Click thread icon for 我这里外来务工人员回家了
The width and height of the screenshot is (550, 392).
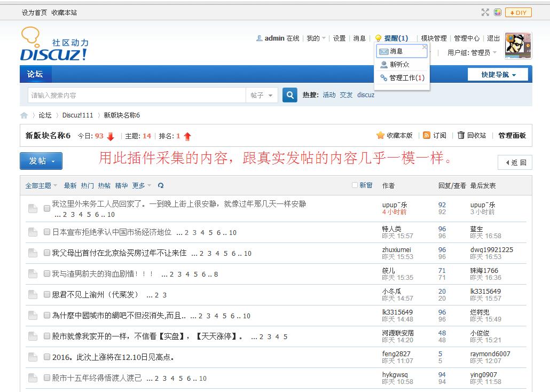pos(33,208)
